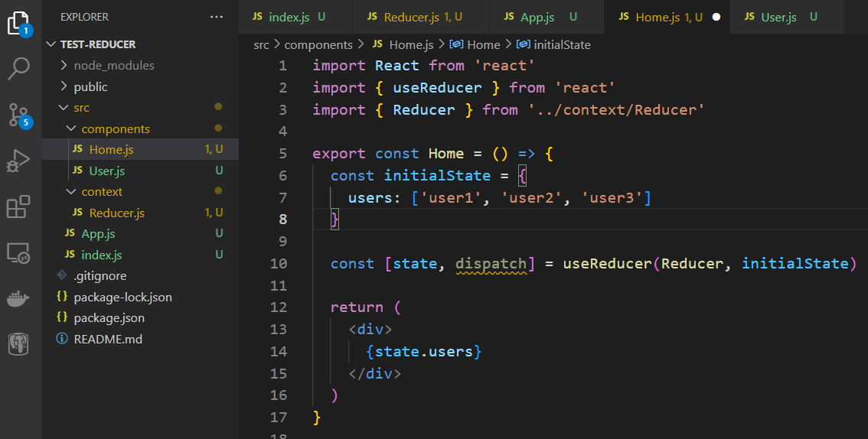Open the Run and Debug view
The image size is (868, 439).
pyautogui.click(x=18, y=161)
